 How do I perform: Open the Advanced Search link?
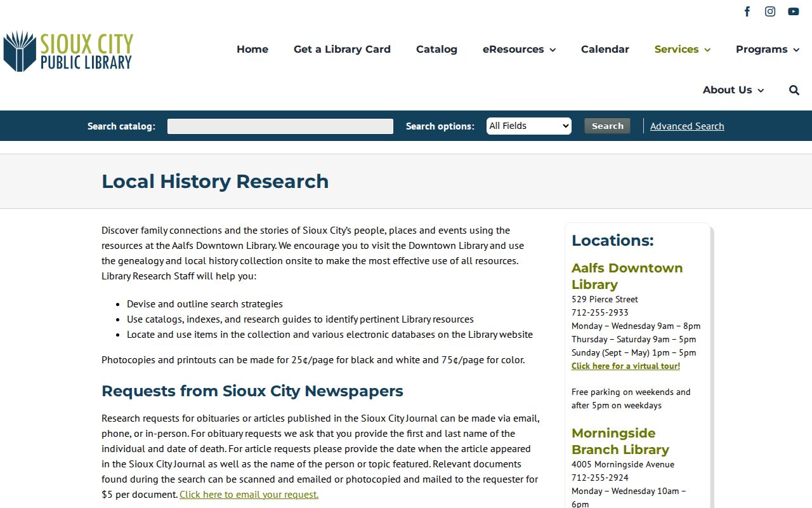(x=687, y=126)
